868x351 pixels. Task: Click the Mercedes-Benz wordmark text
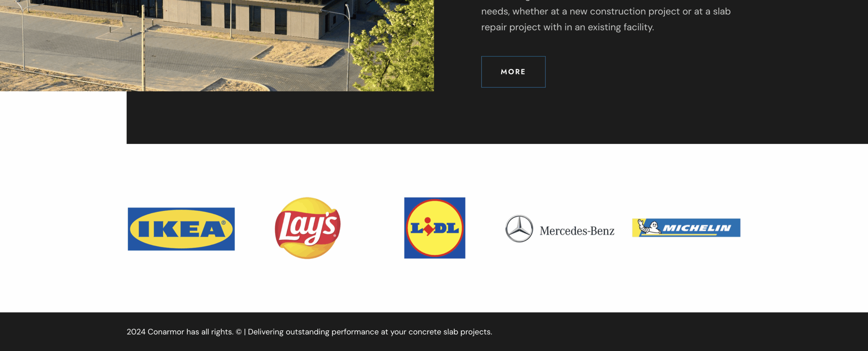577,231
